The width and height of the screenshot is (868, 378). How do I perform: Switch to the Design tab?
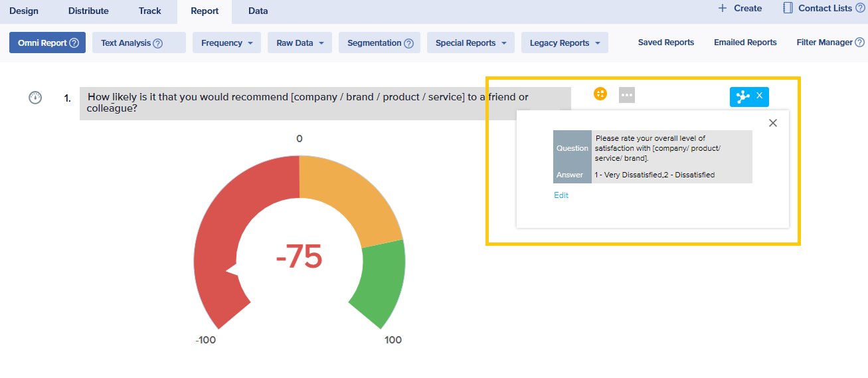(24, 11)
